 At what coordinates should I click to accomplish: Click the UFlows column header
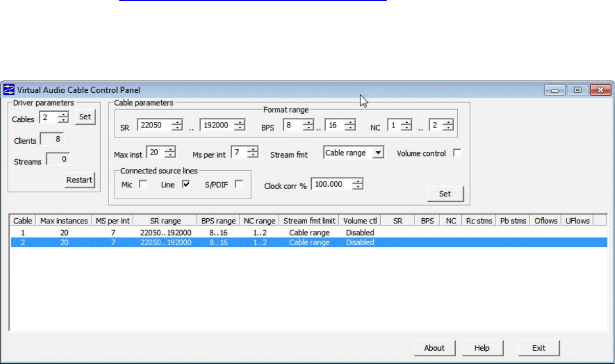[577, 221]
